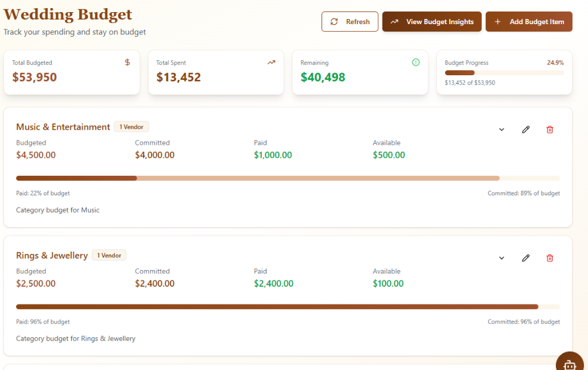Delete the Music & Entertainment budget item
Image resolution: width=588 pixels, height=370 pixels.
550,129
